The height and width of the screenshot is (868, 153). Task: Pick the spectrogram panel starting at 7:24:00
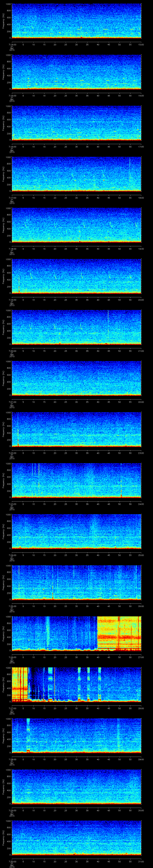(x=76, y=531)
